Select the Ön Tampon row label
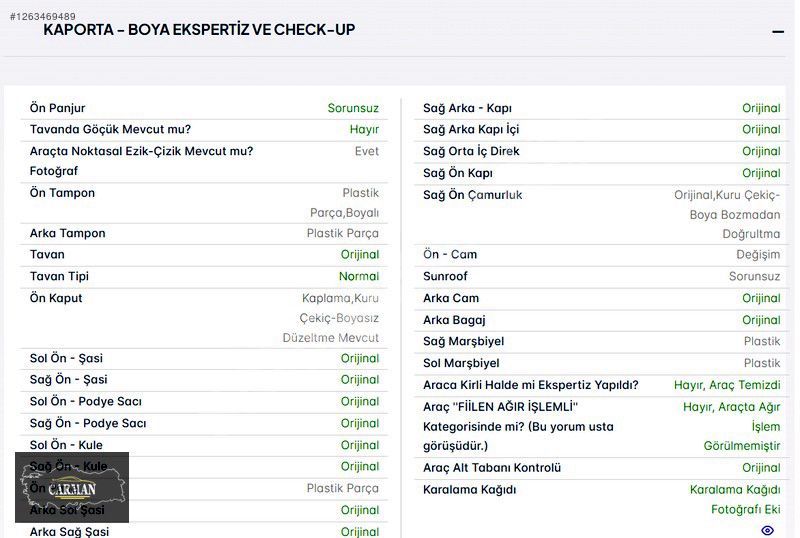The image size is (800, 538). (x=62, y=193)
